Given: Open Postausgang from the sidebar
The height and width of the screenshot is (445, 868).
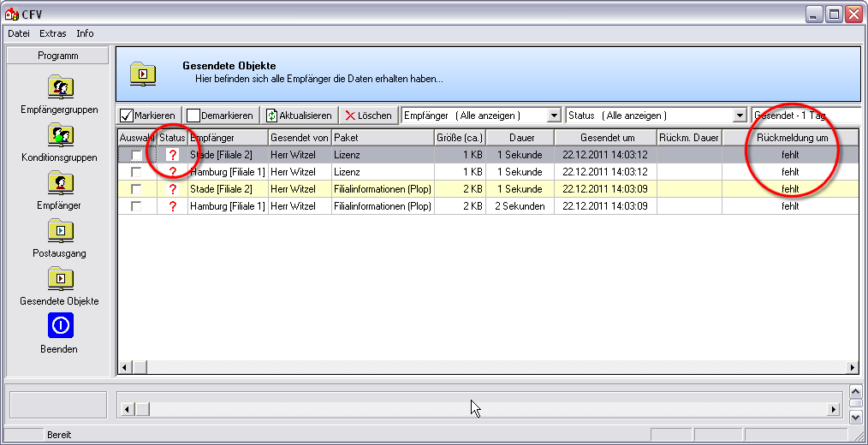Looking at the screenshot, I should pyautogui.click(x=59, y=231).
